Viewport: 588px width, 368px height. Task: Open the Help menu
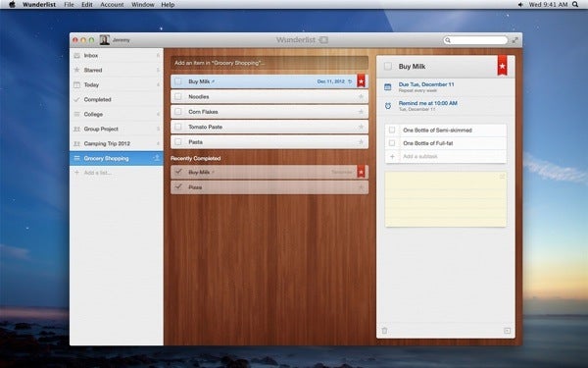(x=168, y=5)
